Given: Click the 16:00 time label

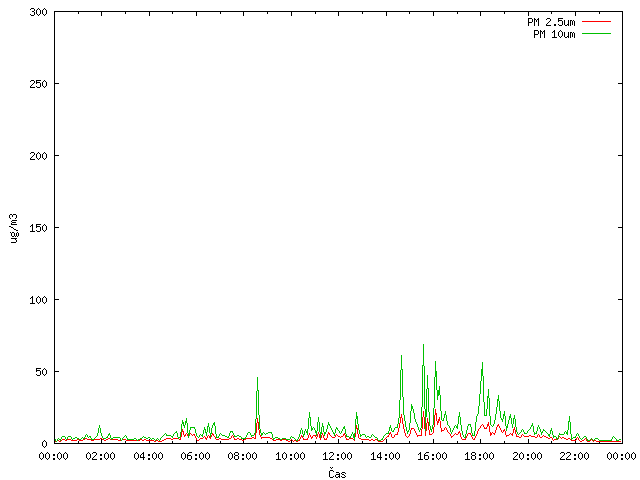Looking at the screenshot, I should pos(432,456).
